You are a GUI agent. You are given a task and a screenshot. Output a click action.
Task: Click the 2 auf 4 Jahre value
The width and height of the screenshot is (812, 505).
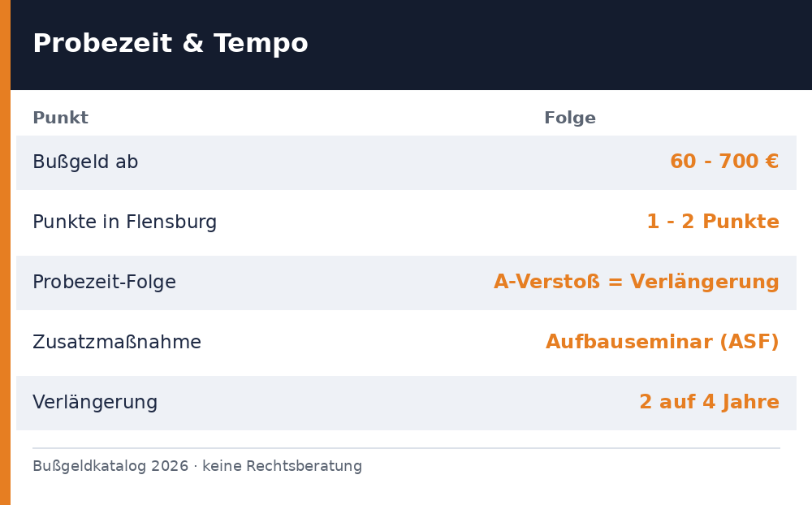(x=710, y=403)
